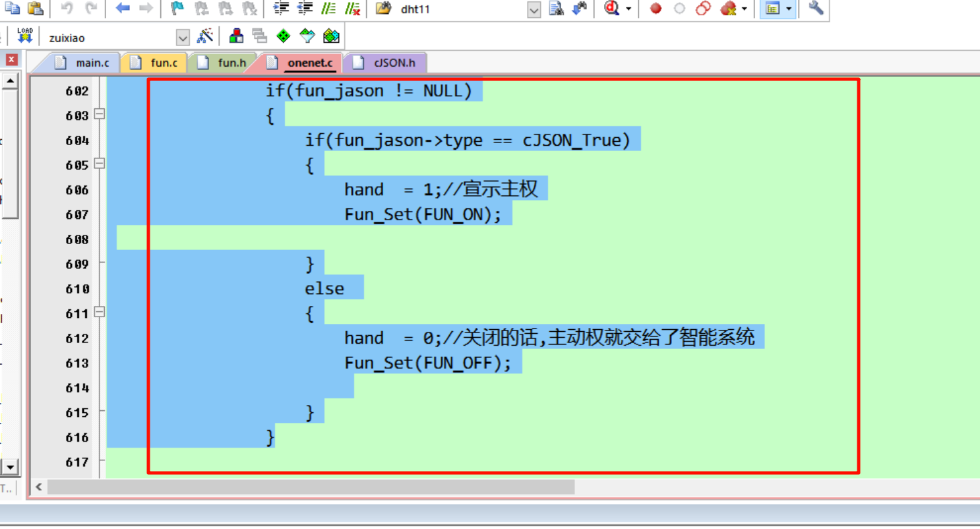
Task: Open kill breakpoints dropdown arrow
Action: click(x=745, y=9)
